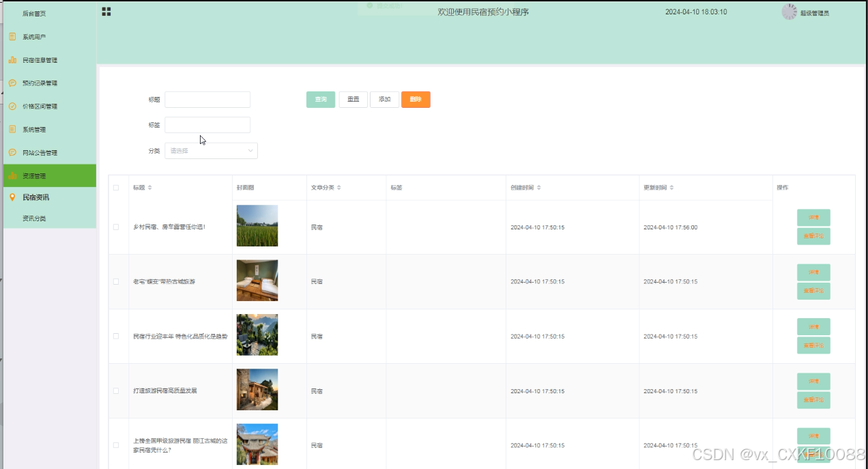Click the update time 2024-04-10 17:56:00
Screen dimensions: 868x469
tap(671, 227)
